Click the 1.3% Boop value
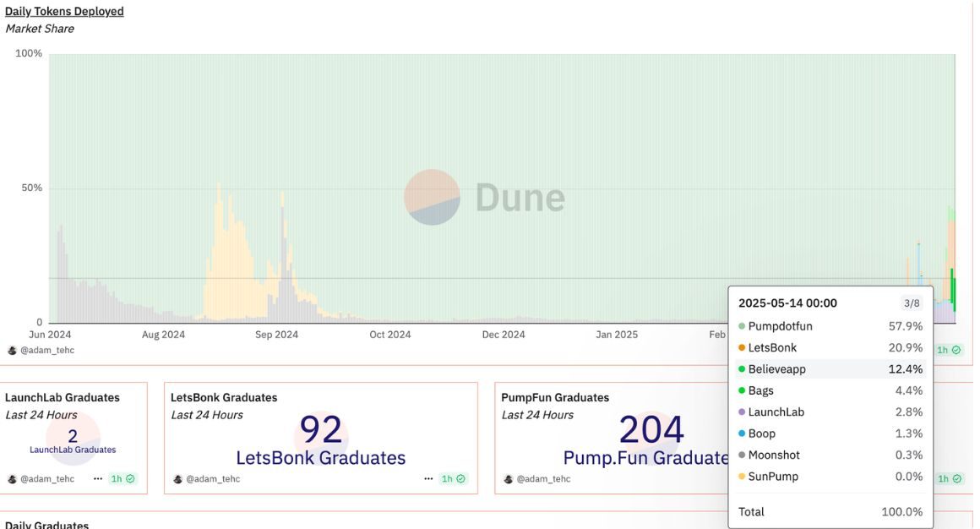980x529 pixels. [909, 434]
